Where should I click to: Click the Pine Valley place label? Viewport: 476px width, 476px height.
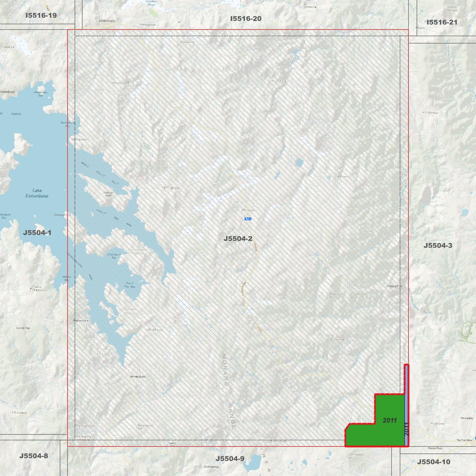(467, 418)
